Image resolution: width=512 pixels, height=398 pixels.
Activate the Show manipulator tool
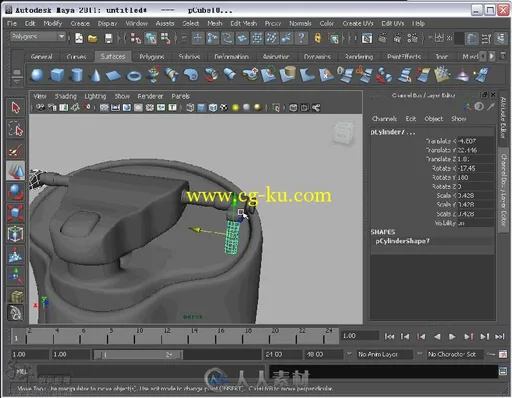click(15, 276)
